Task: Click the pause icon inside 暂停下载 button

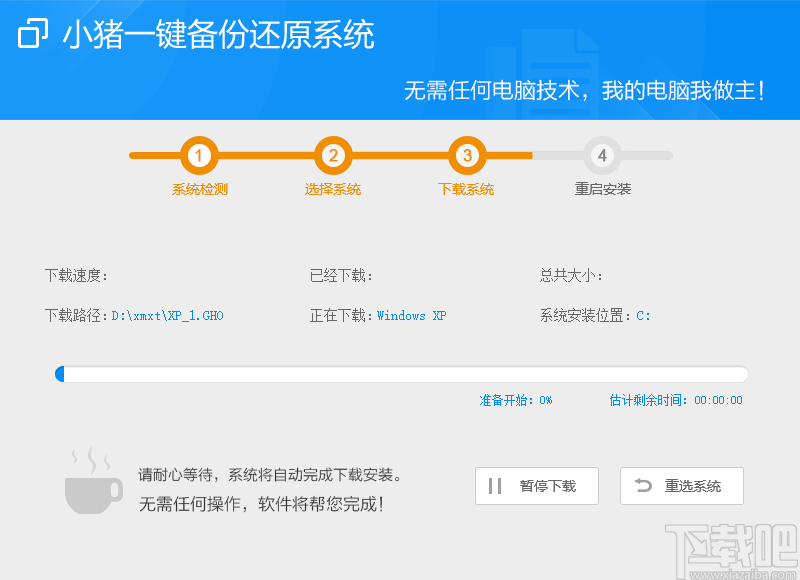Action: point(496,486)
